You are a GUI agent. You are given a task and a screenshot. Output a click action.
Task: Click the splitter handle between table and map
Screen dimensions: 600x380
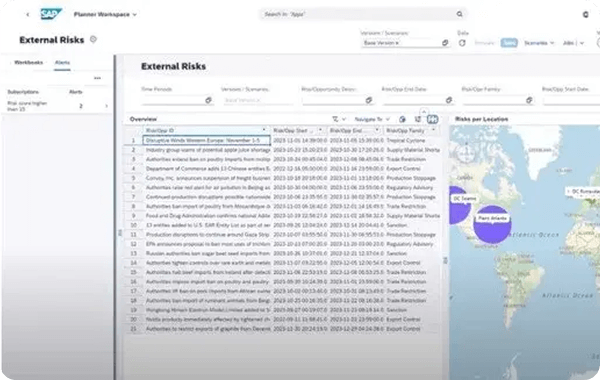(445, 260)
